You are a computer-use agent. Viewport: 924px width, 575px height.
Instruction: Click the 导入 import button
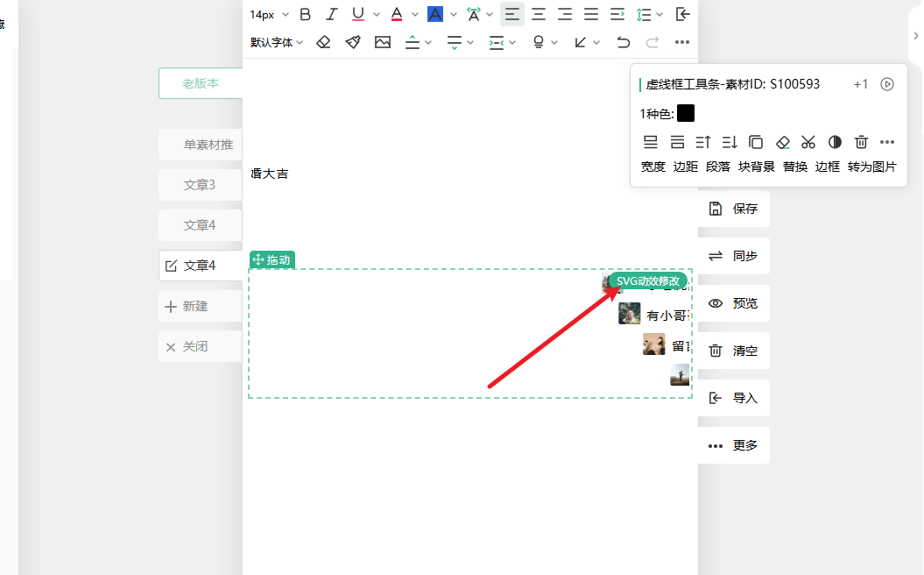[734, 397]
